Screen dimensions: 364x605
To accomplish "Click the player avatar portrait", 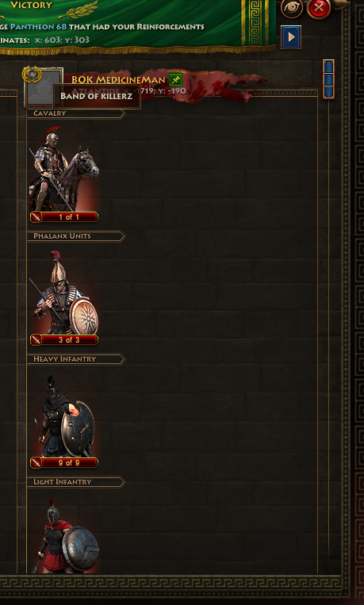I will tap(44, 87).
